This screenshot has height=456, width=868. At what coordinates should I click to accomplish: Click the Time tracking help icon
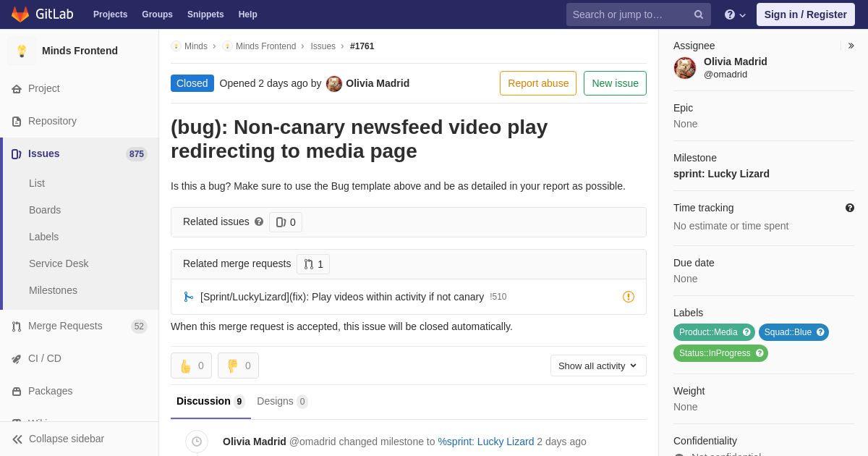click(850, 208)
